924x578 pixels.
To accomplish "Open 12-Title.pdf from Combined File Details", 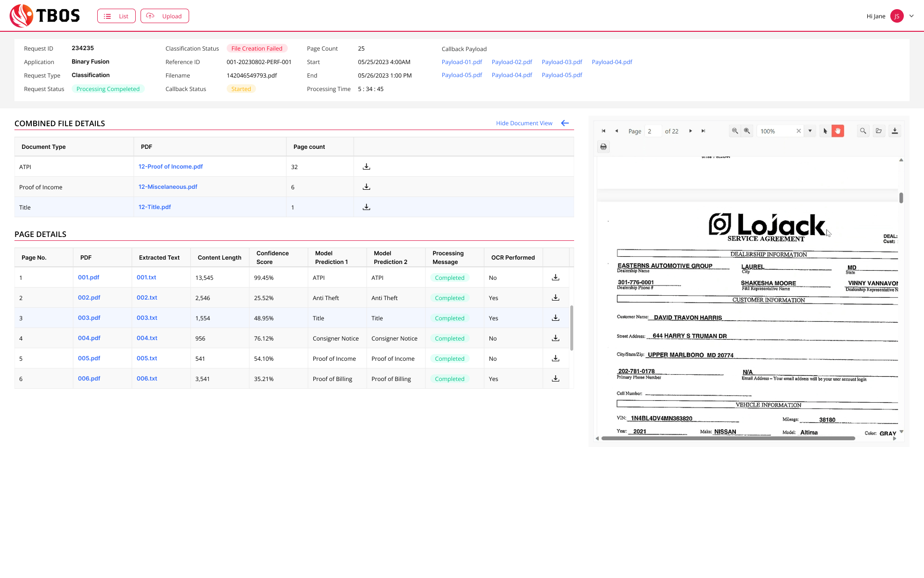I will [x=154, y=207].
